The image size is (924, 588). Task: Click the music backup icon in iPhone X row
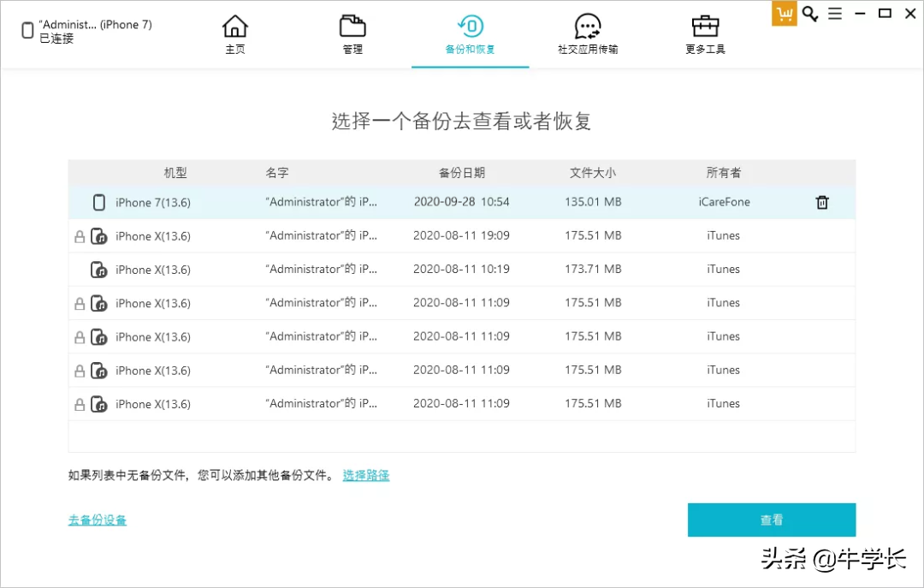(x=98, y=235)
